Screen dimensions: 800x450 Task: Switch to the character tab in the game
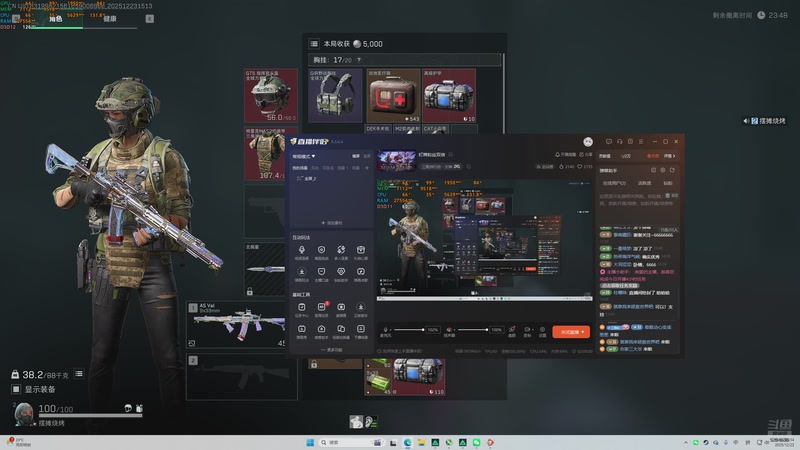(55, 19)
